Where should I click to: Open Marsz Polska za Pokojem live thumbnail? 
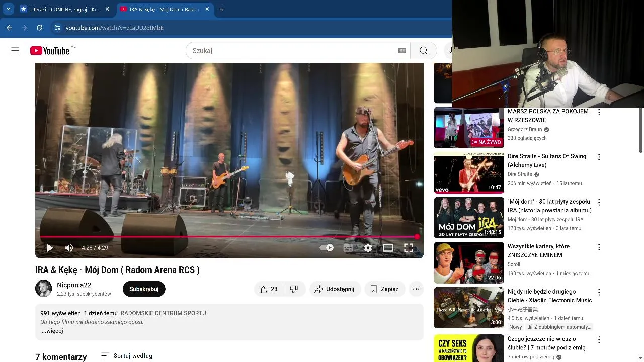pyautogui.click(x=469, y=128)
